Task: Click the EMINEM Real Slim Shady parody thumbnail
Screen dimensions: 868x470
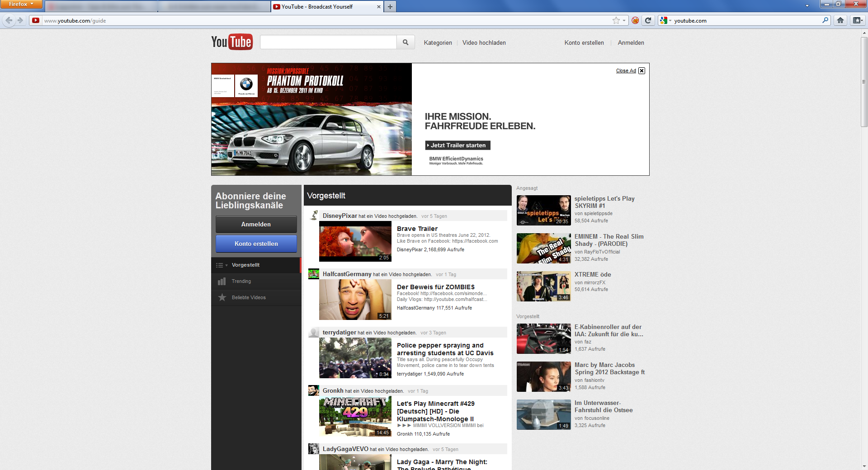Action: coord(543,248)
